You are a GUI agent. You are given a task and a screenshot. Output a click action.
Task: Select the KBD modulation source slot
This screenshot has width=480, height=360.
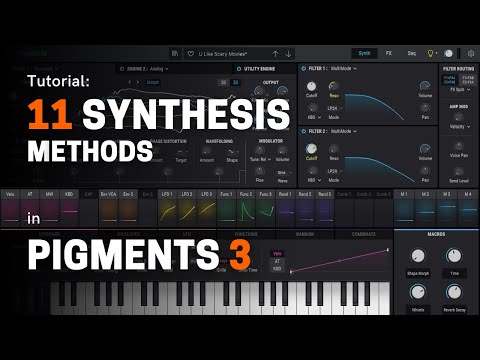click(x=69, y=208)
